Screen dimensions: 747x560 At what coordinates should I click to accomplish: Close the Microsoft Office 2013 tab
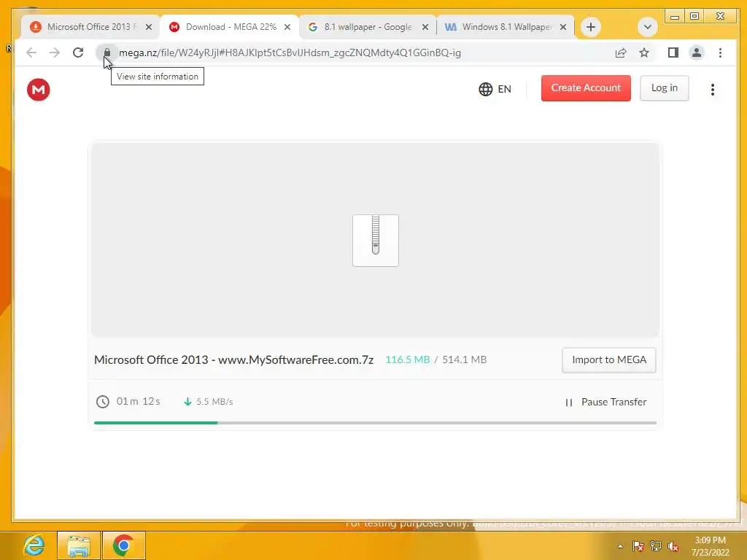[149, 27]
